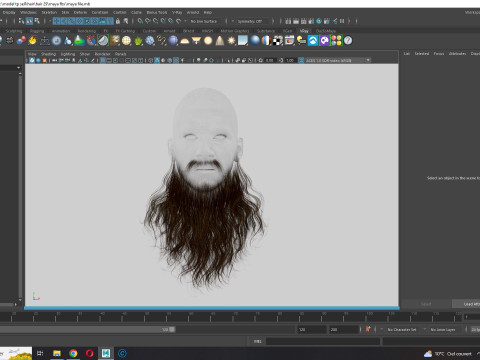Switch to the XGen shelf tab
This screenshot has height=360, width=480.
[287, 31]
